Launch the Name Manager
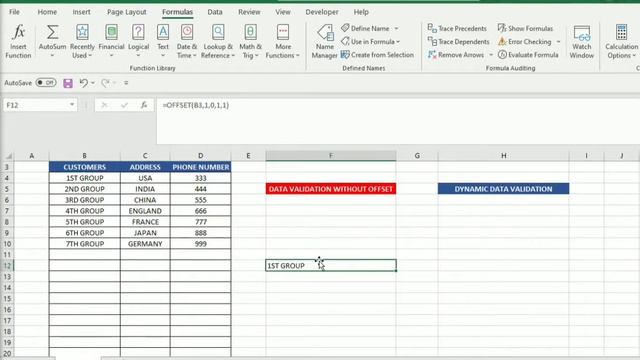This screenshot has height=360, width=640. pyautogui.click(x=324, y=41)
